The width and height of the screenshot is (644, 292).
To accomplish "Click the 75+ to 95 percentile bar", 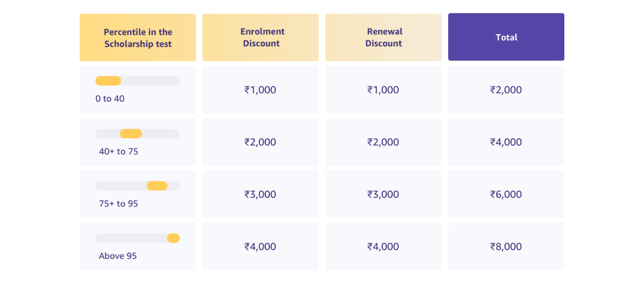I will tap(137, 186).
